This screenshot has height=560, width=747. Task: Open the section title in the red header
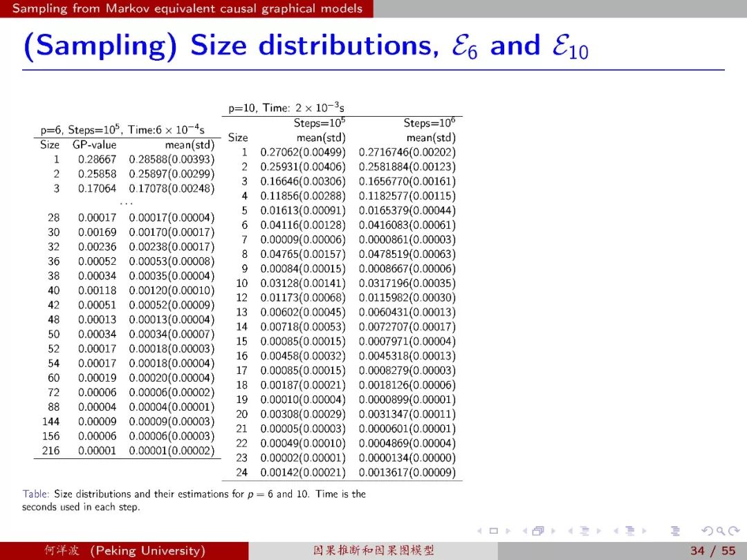(x=187, y=8)
